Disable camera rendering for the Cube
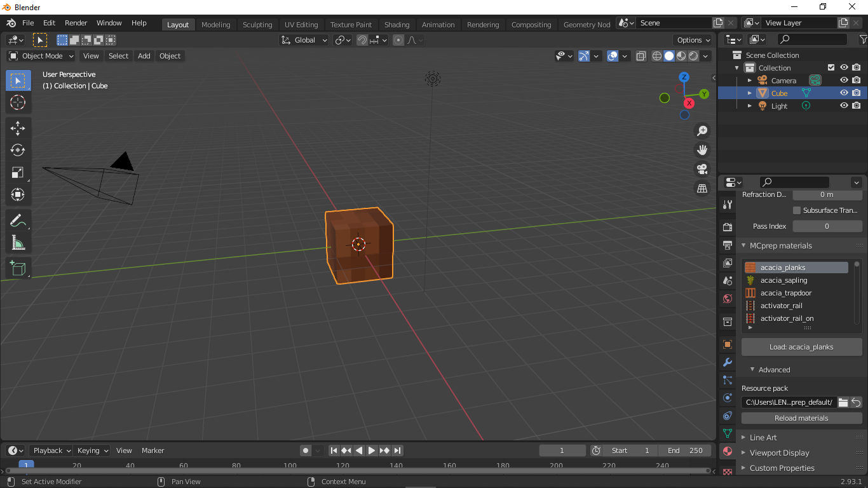 pyautogui.click(x=856, y=93)
